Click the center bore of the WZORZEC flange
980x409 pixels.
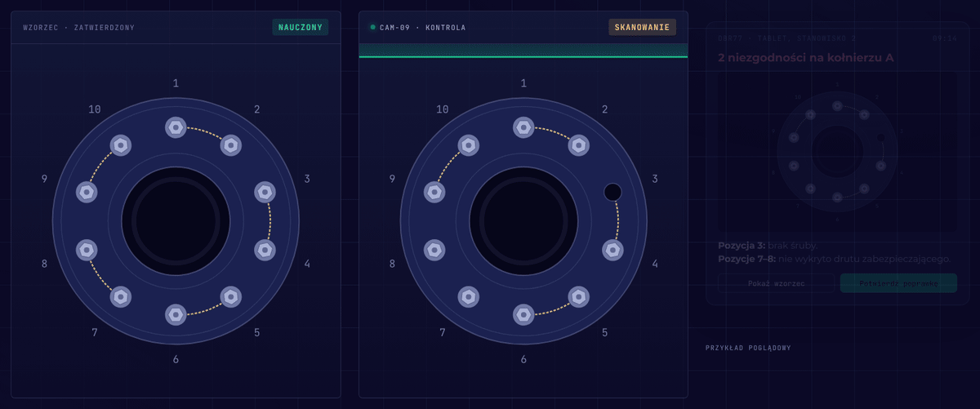(x=176, y=220)
